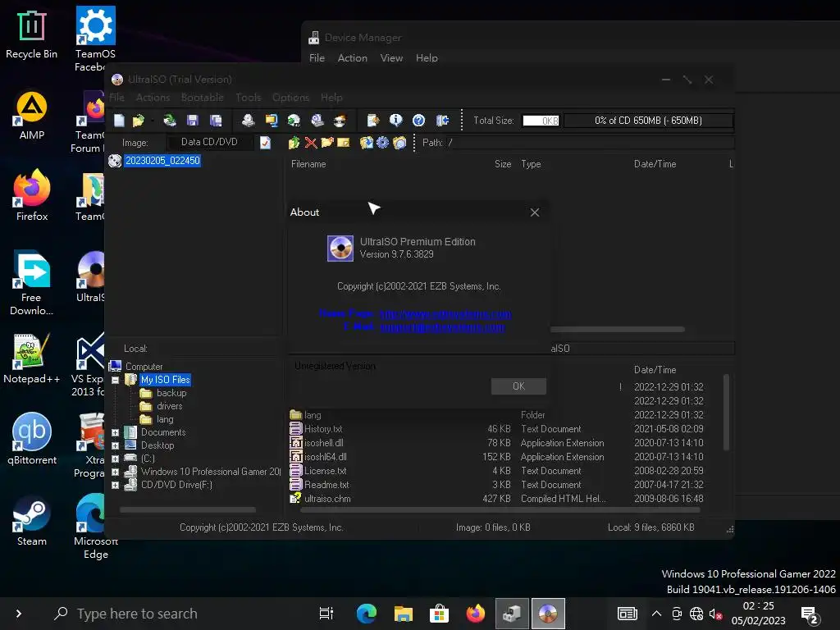Click OK in the About dialog

pos(518,386)
